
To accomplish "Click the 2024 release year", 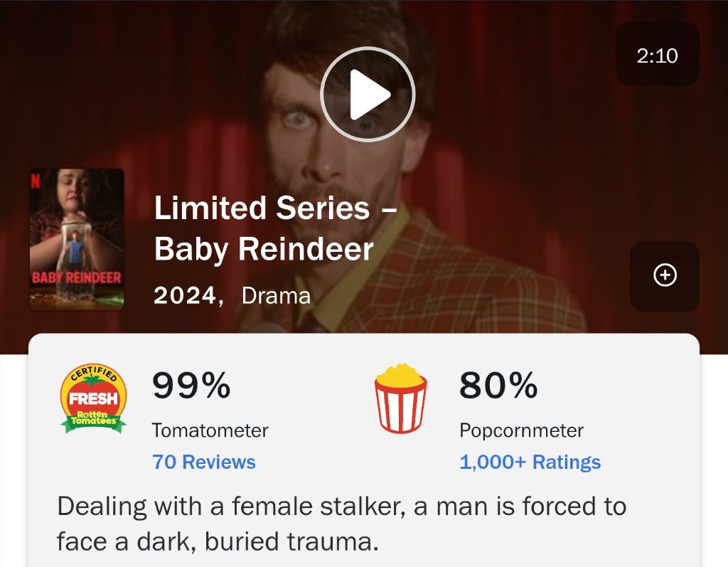I will pos(185,295).
